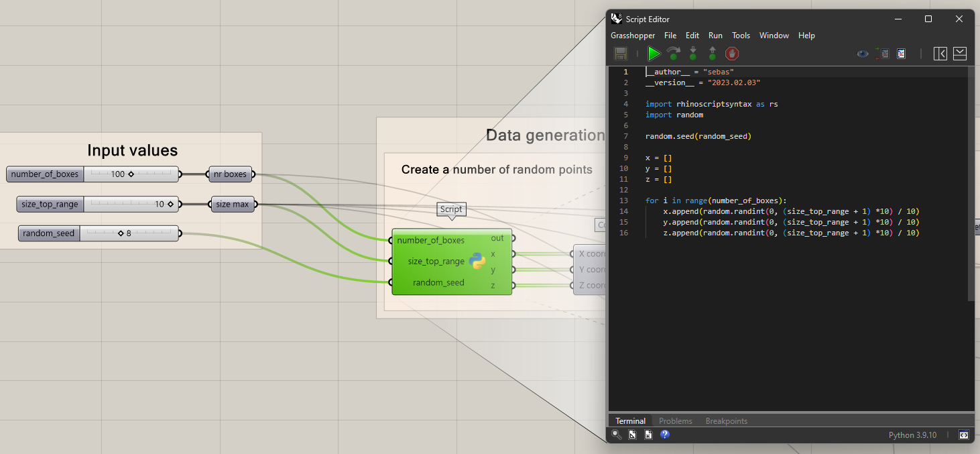Expand the nr boxes panel output
The height and width of the screenshot is (454, 980).
[252, 174]
